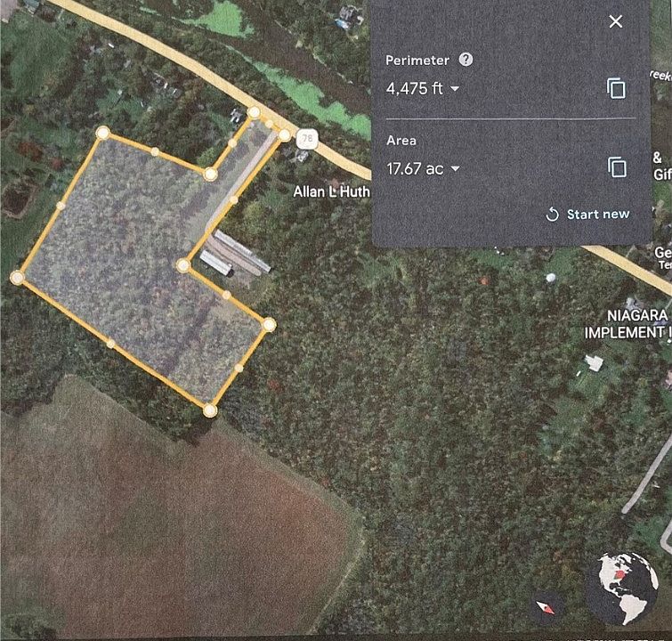Close the measurement panel

pos(616,21)
